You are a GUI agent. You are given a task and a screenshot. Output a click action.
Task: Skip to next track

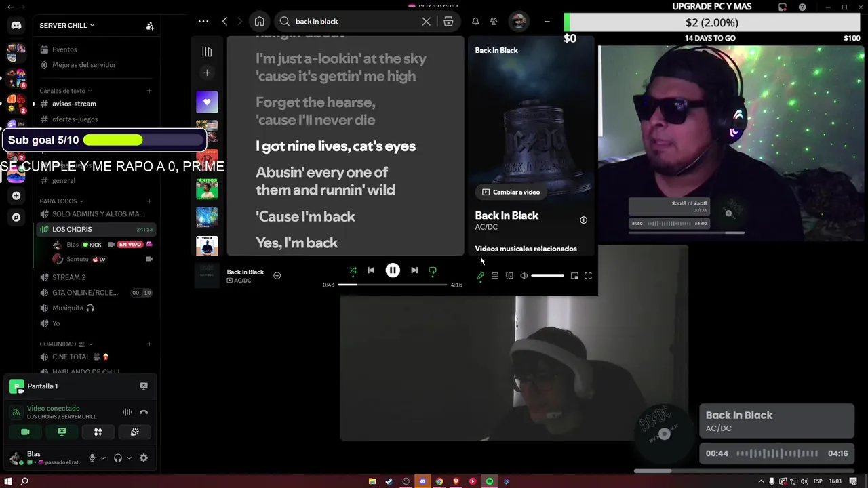414,270
